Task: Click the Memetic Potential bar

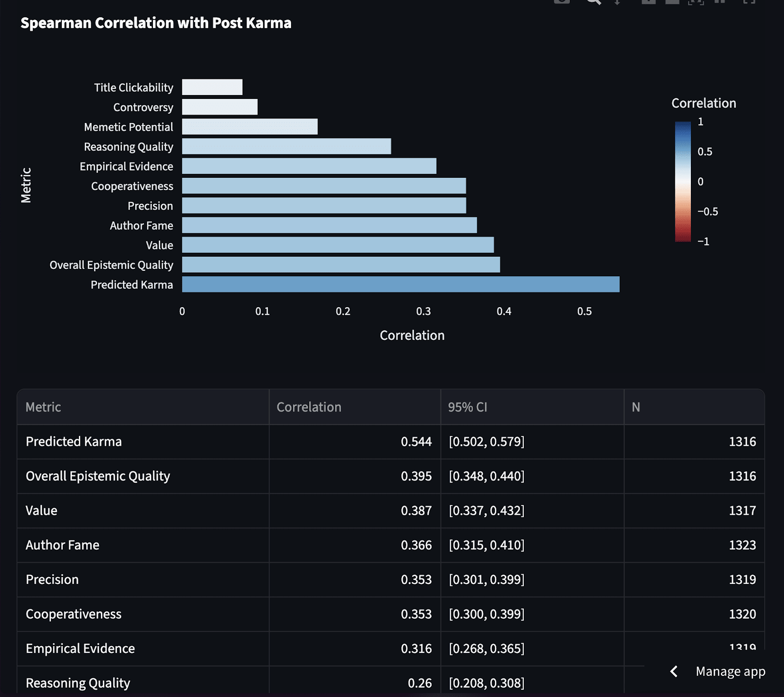Action: click(250, 126)
